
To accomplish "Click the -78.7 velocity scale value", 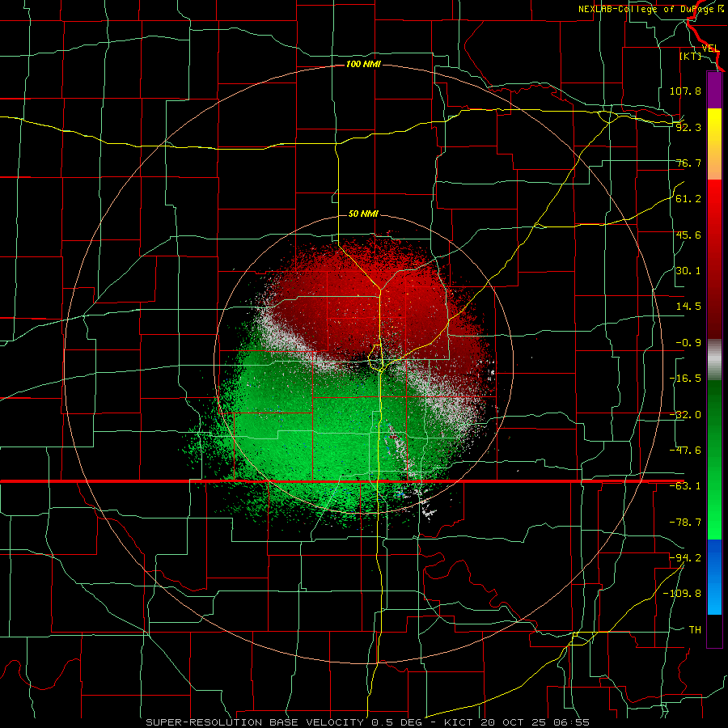I will (685, 523).
